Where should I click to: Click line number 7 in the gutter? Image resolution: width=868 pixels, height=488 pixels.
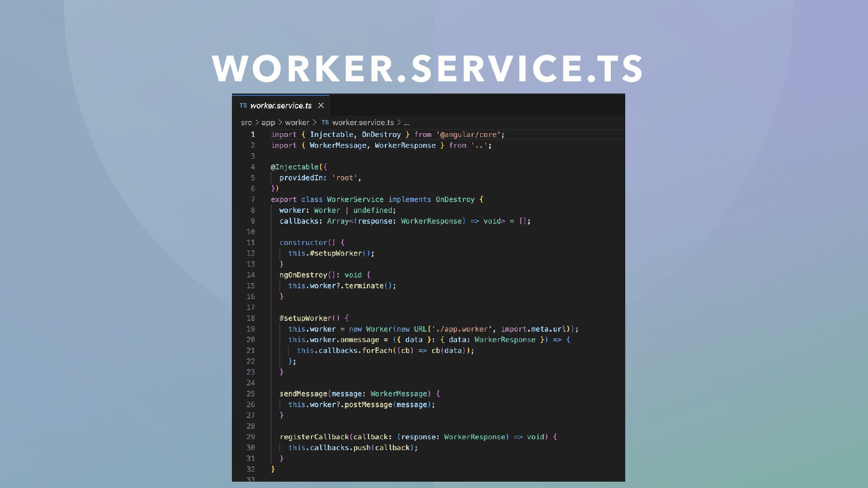(x=253, y=199)
